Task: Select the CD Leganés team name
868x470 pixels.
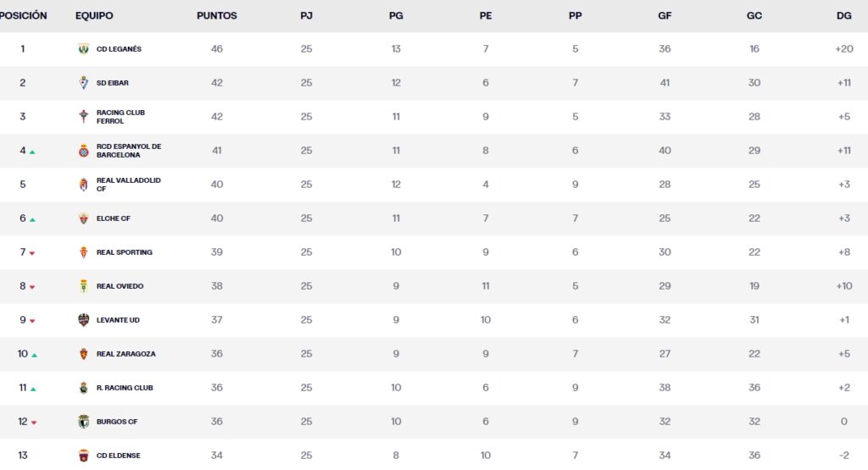Action: 119,49
